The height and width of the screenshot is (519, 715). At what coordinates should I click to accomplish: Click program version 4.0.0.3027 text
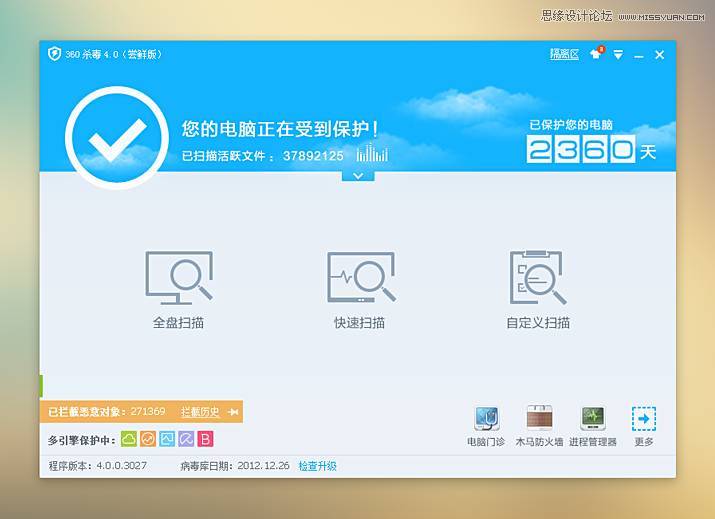tap(121, 466)
